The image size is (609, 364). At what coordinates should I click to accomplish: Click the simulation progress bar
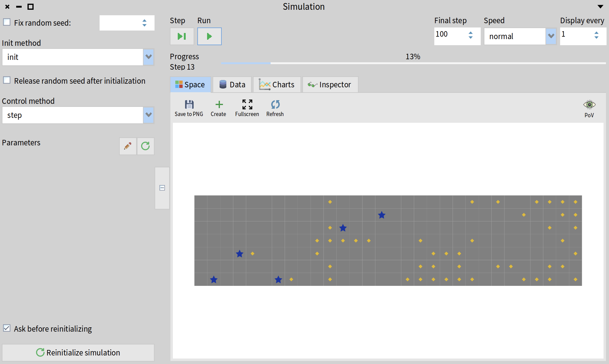tap(413, 63)
